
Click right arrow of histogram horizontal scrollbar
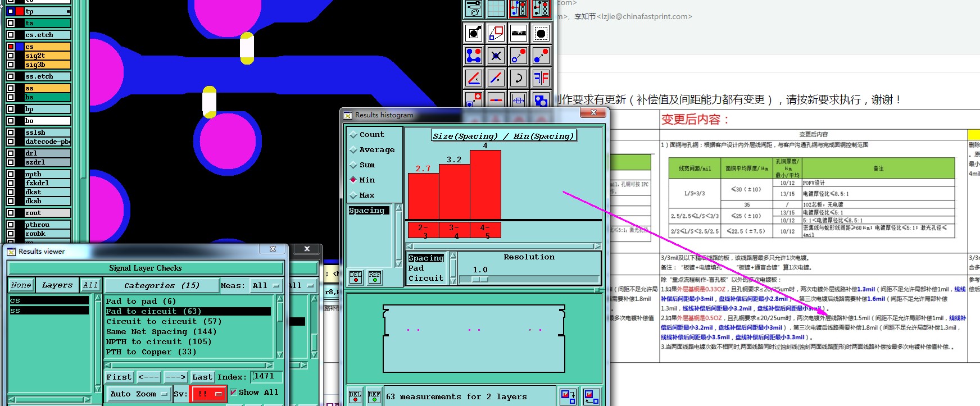pos(597,247)
